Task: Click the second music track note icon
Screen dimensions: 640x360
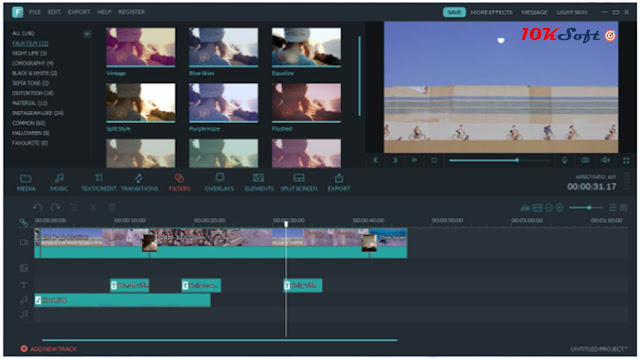Action: (24, 314)
